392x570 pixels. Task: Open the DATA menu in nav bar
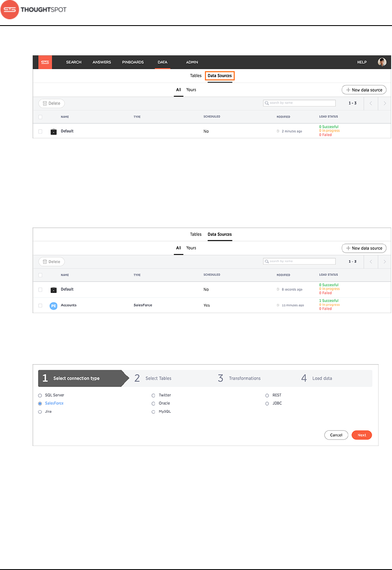[x=162, y=62]
